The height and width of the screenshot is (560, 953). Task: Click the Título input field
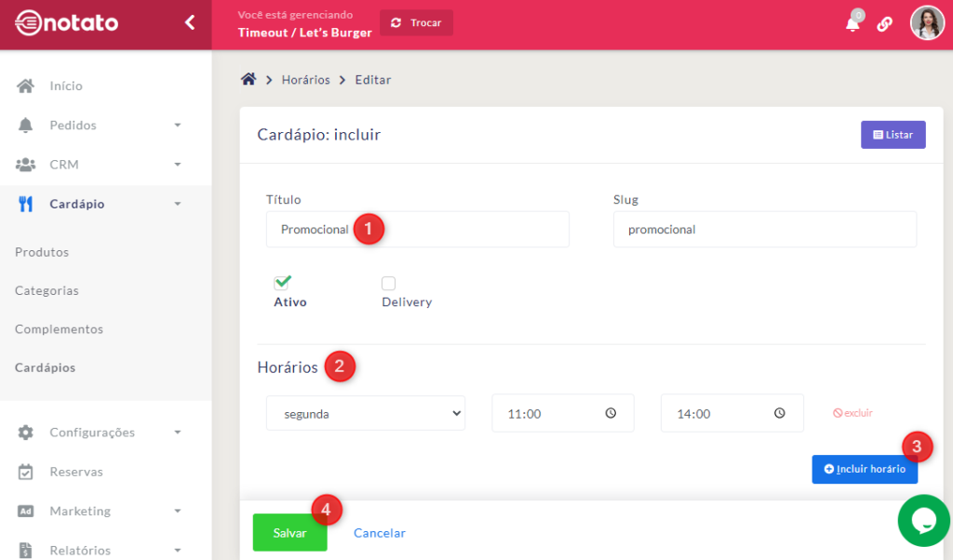(x=417, y=230)
